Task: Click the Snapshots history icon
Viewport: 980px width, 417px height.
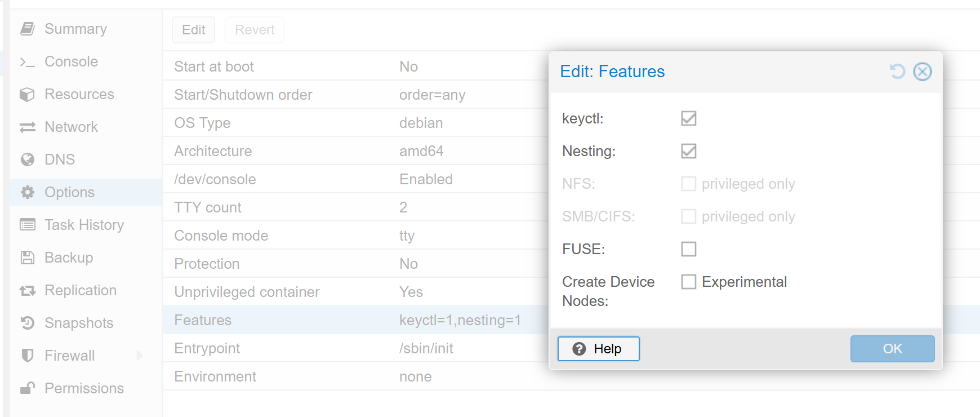Action: [x=28, y=323]
